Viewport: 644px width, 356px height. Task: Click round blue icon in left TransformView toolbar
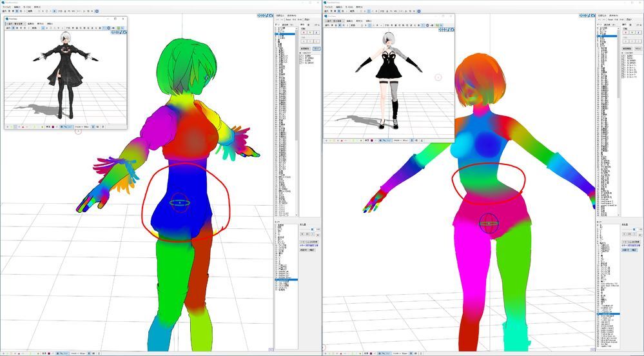97,11
